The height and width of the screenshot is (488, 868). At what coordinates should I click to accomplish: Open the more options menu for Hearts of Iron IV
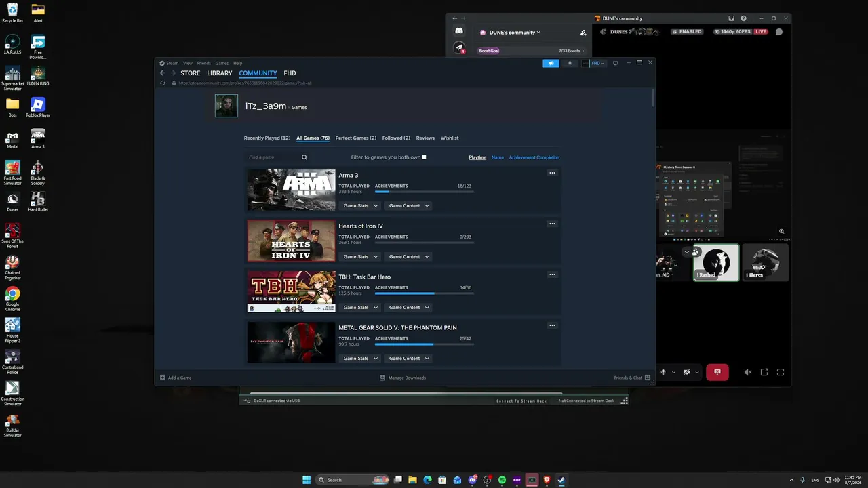[552, 224]
